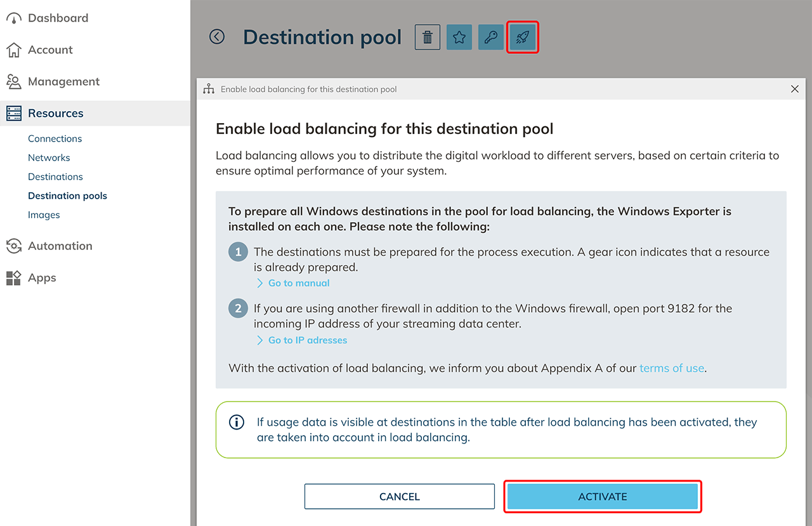The image size is (812, 526).
Task: Follow the Go to manual link
Action: tap(299, 283)
